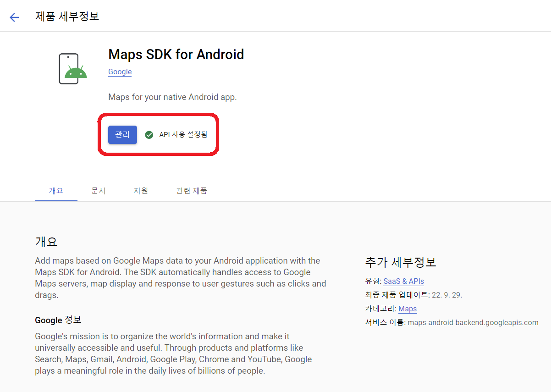This screenshot has width=551, height=392.
Task: Click the paragraph starting 'Google's mission is'
Action: 173,353
